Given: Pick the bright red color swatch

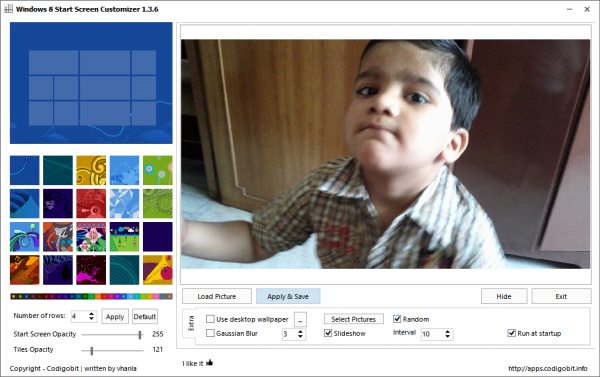Looking at the screenshot, I should pos(104,296).
